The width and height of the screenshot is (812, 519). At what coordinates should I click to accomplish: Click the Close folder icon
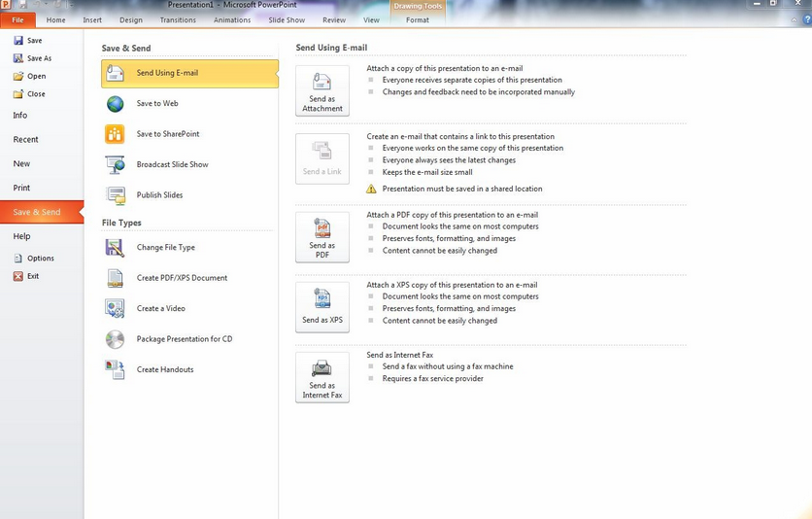point(18,93)
